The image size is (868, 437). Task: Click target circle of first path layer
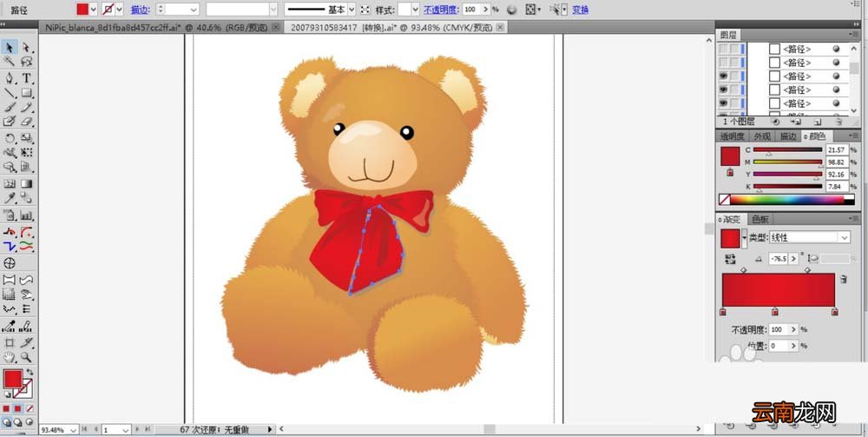(x=836, y=49)
